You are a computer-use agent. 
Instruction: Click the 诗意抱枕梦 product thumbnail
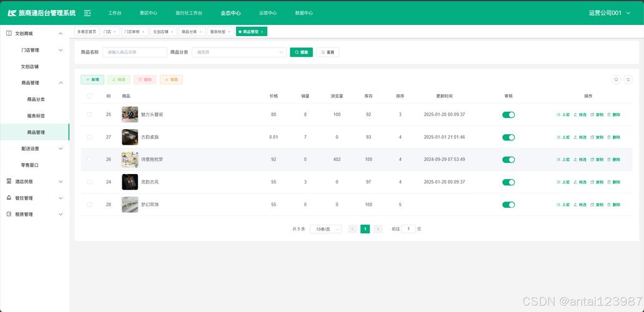pyautogui.click(x=130, y=159)
